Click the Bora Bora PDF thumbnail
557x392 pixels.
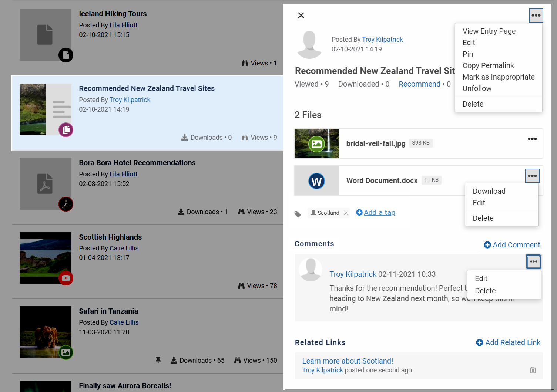tap(46, 184)
